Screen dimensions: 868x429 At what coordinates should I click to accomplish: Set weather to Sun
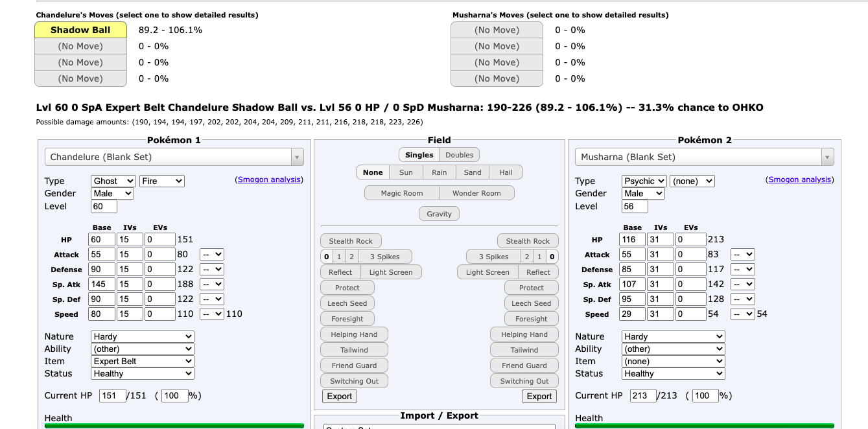point(406,172)
